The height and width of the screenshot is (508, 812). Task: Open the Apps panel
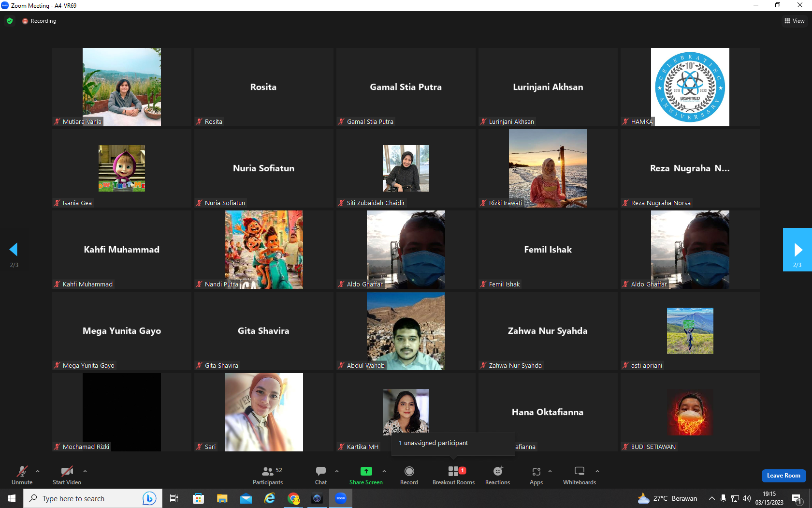coord(536,475)
